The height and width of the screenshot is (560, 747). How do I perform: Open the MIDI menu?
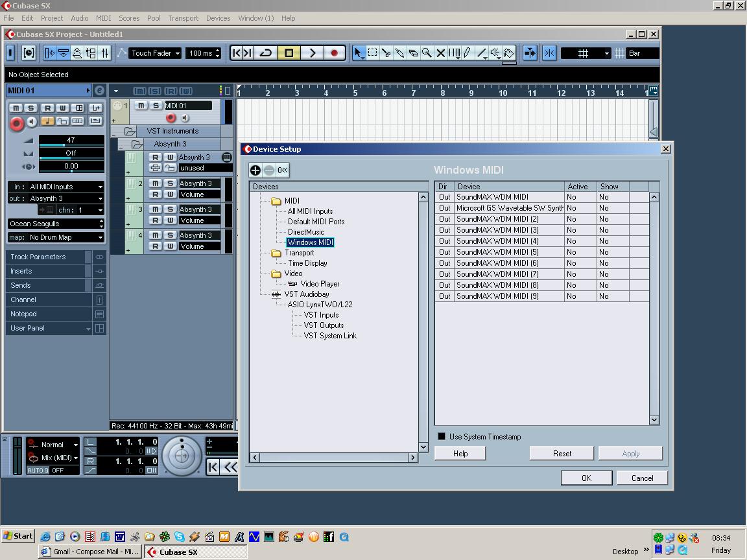coord(103,18)
